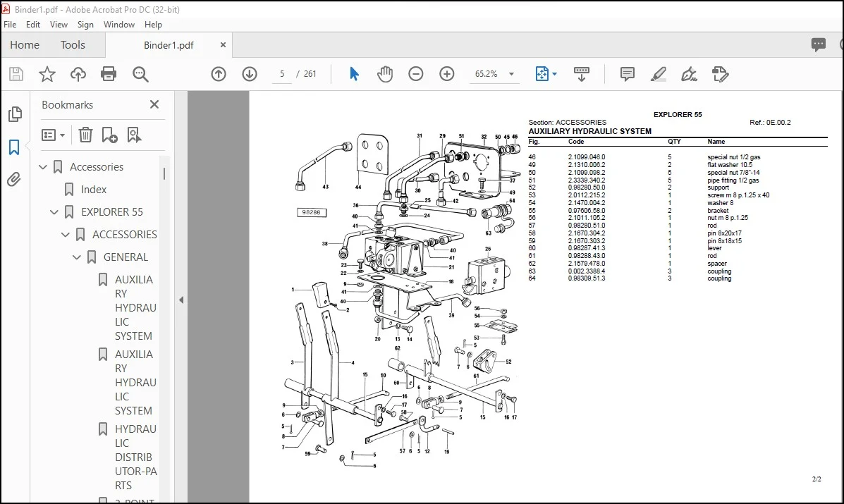Screen dimensions: 844x504
Task: Click the 98288 diagram label box
Action: point(311,212)
